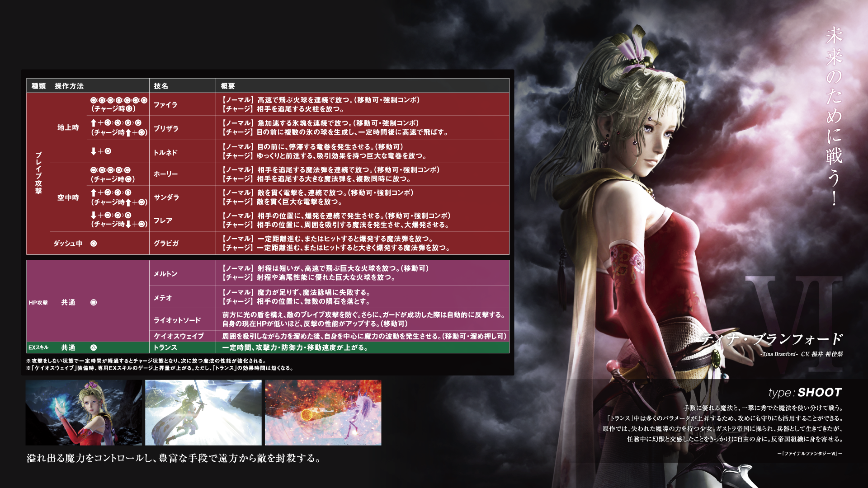Click the vertical tagline 未来のために戦う!
Image resolution: width=868 pixels, height=488 pixels.
(x=834, y=117)
